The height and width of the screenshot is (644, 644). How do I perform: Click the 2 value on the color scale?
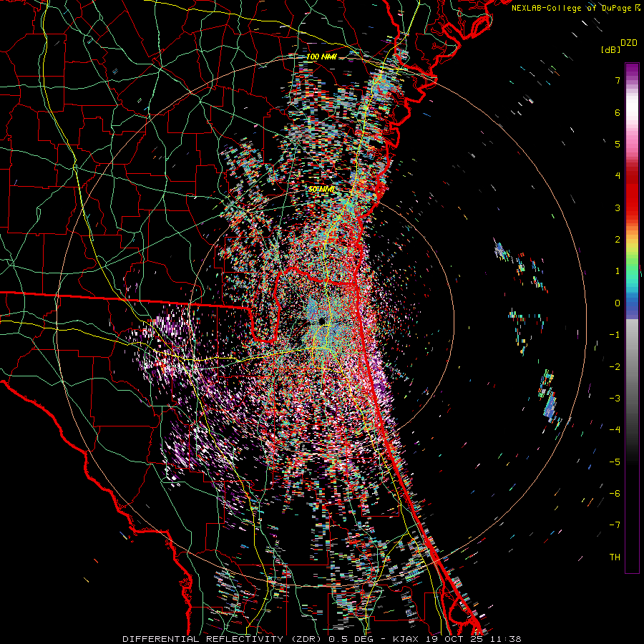[618, 240]
